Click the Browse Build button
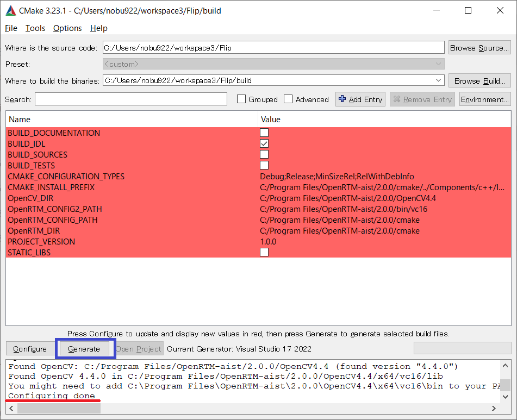 coord(479,81)
